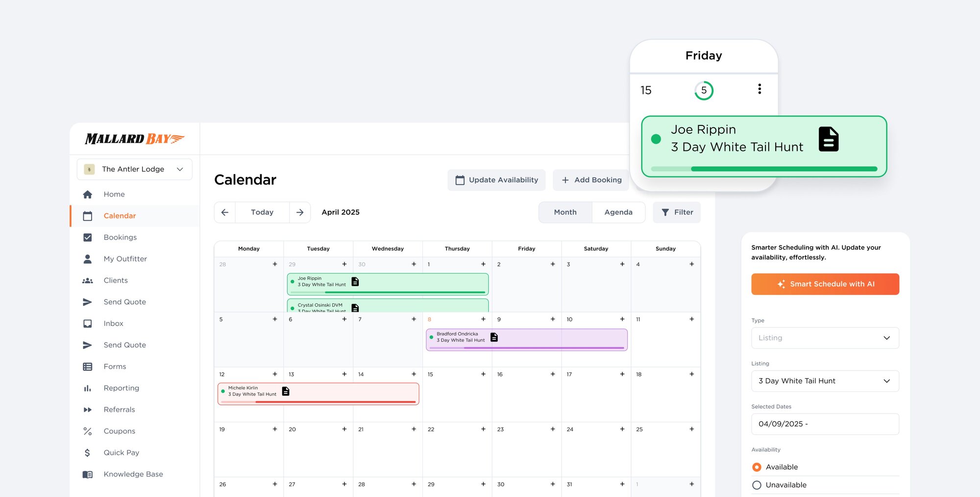Open Coupons using the percent icon
The height and width of the screenshot is (497, 980).
[x=87, y=431]
